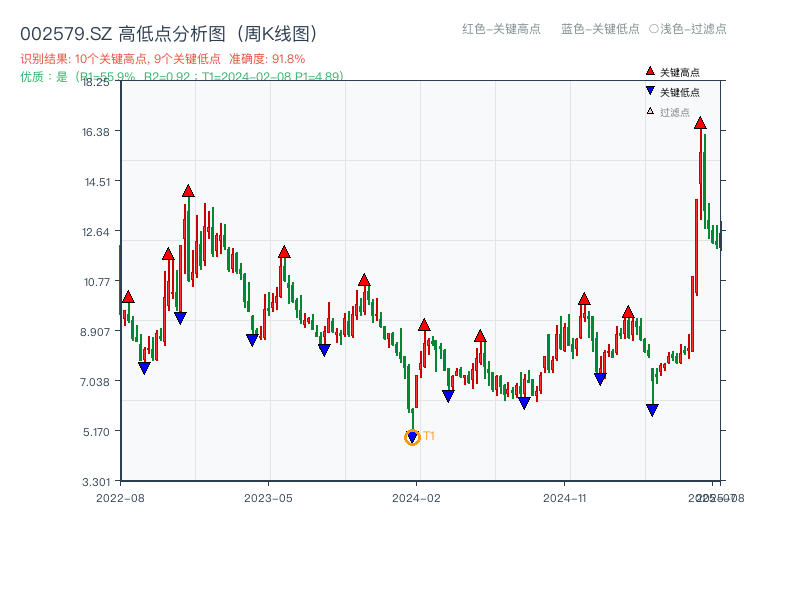Click the highest red triangle marker near 16.38

tap(702, 124)
